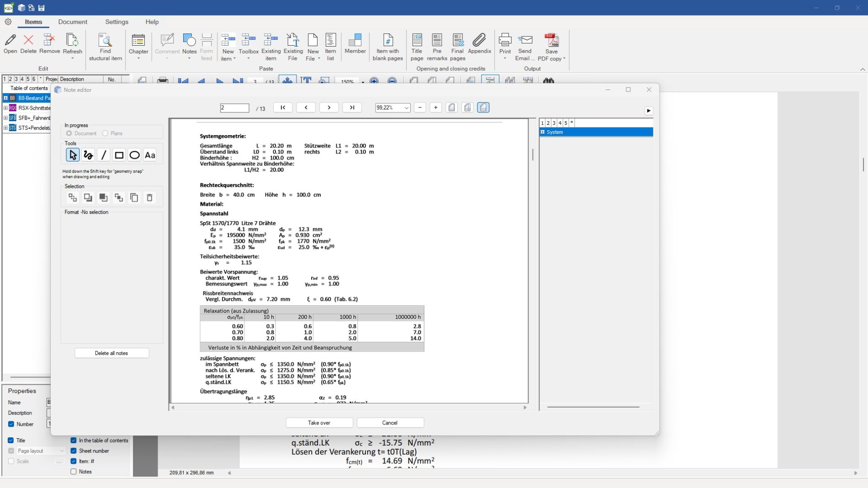Open the zoom percentage dropdown 99,22%
This screenshot has height=488, width=868.
pos(406,108)
